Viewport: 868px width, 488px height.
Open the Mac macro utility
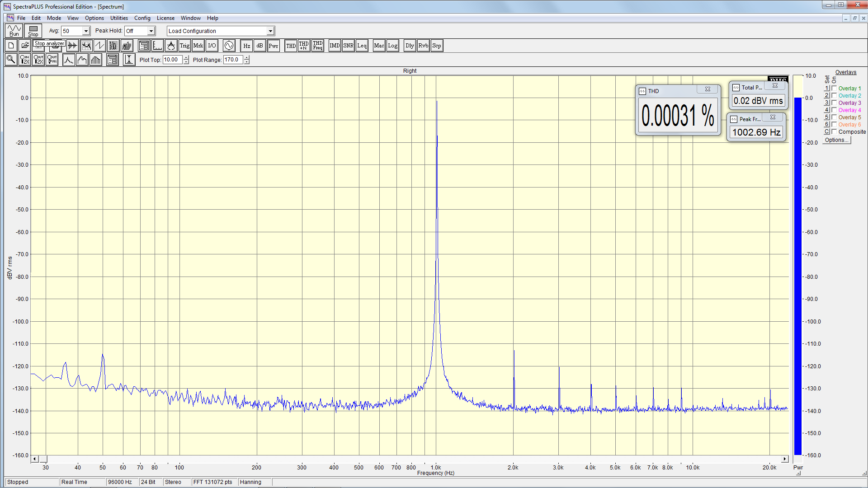(379, 46)
